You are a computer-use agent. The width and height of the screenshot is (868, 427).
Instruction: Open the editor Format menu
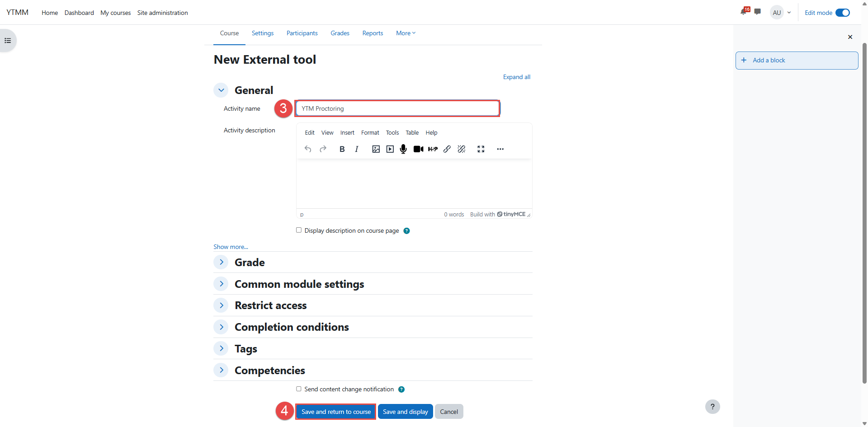pos(370,133)
